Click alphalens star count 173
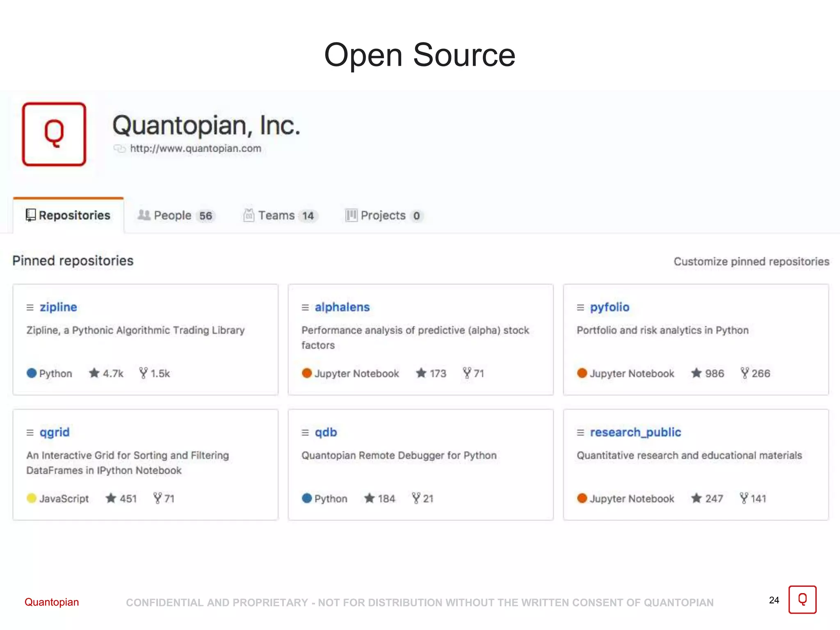Screen dimensions: 840x630 438,373
